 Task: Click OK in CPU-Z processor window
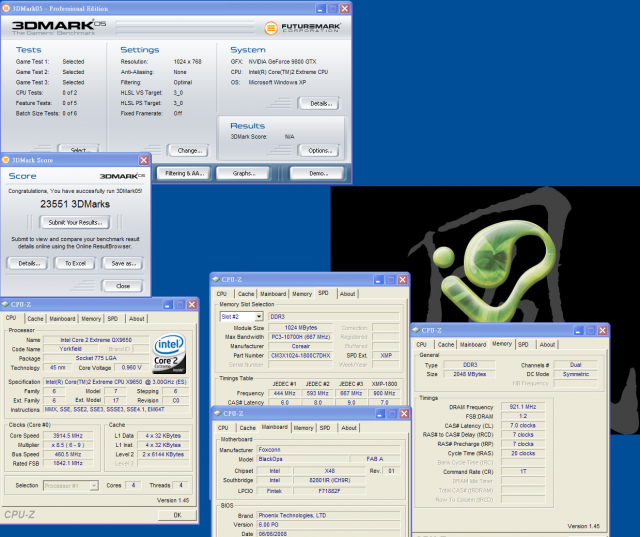point(177,515)
